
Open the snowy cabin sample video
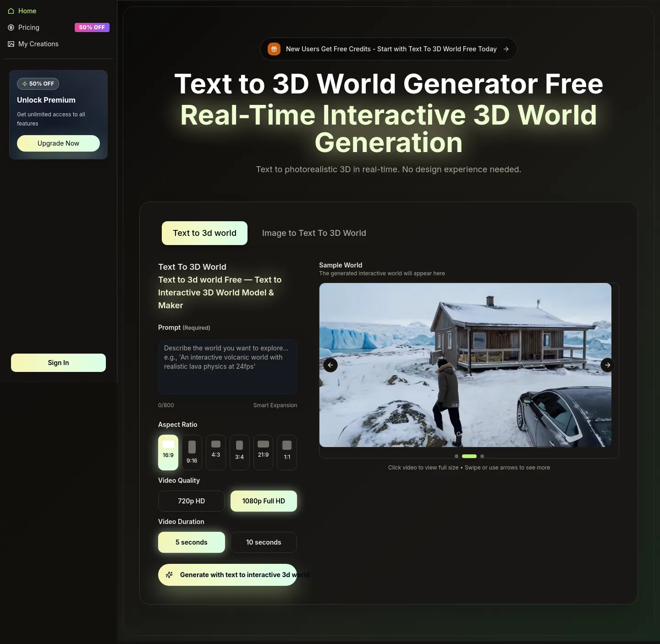(465, 365)
